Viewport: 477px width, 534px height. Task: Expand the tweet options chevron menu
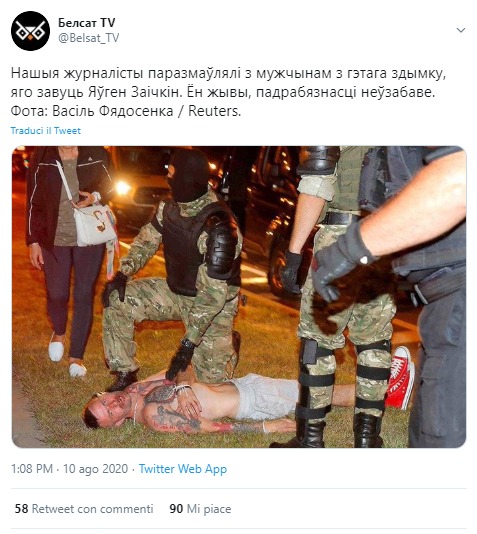coord(461,30)
